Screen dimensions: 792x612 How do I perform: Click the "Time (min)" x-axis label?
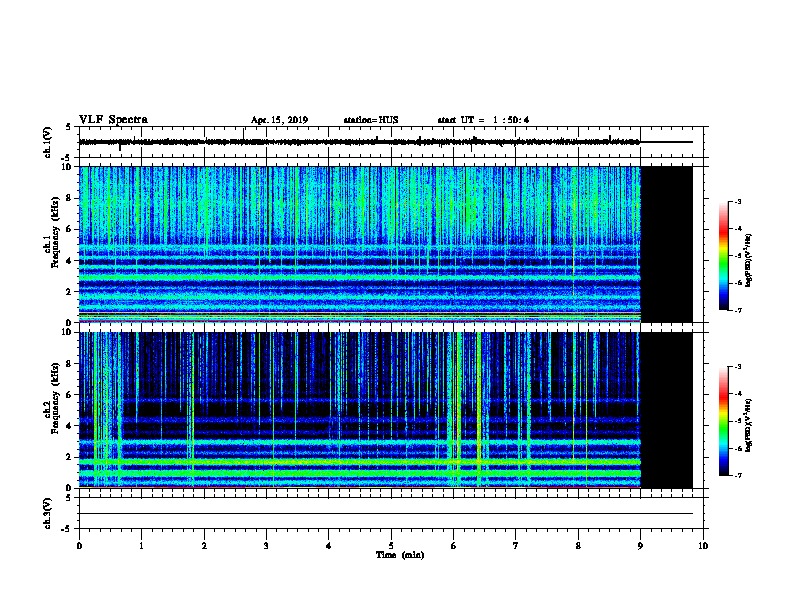tap(400, 555)
